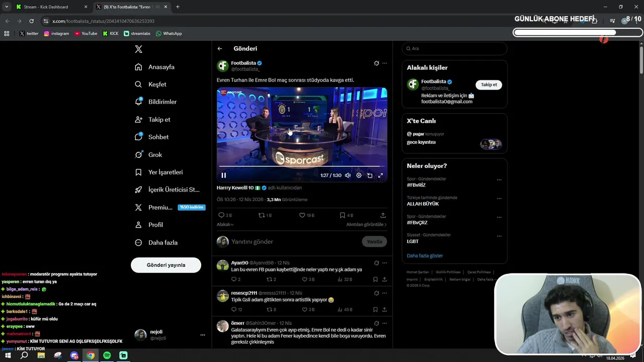Click the X logo in sidebar

(x=139, y=49)
